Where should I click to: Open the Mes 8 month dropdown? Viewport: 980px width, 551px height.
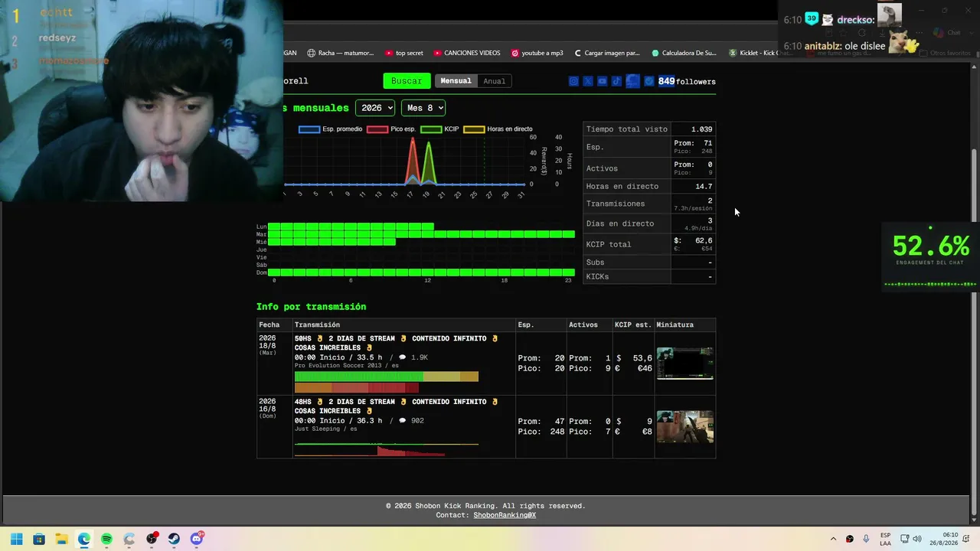click(423, 108)
